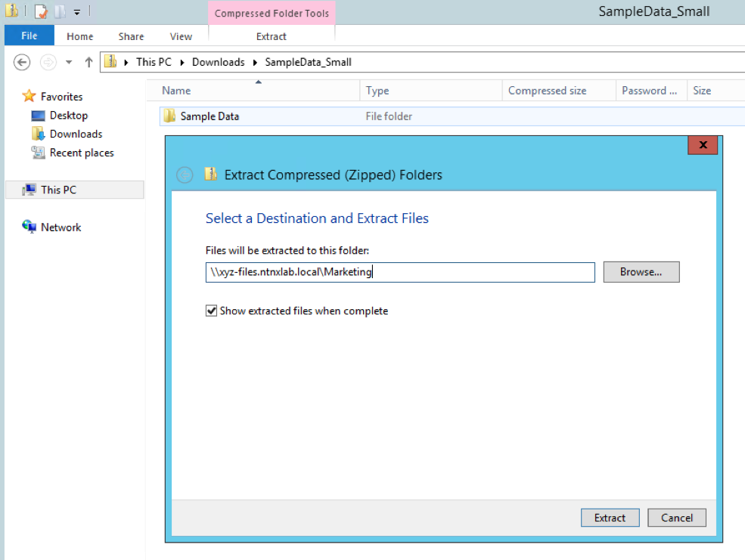Click the Sample Data folder icon
The image size is (745, 560).
pos(169,116)
